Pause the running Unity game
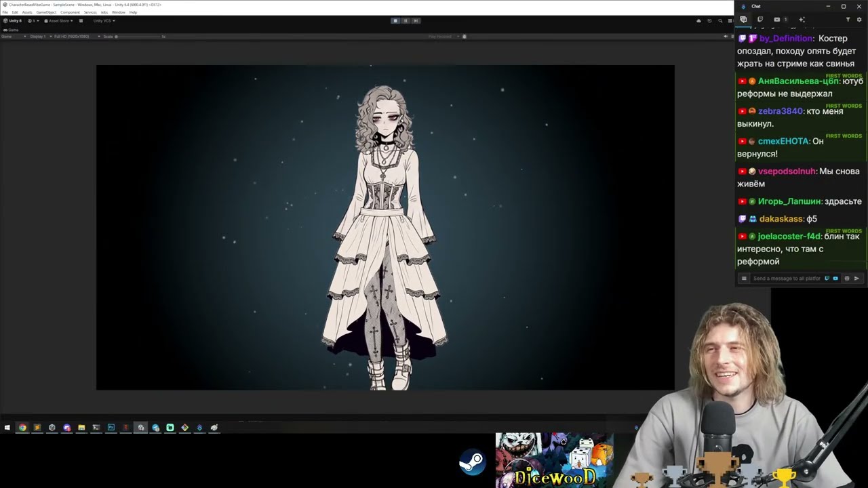868x488 pixels. [406, 20]
